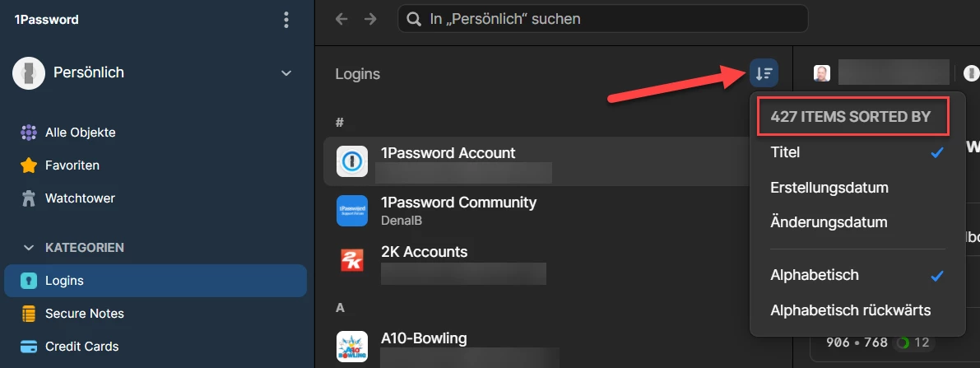Image resolution: width=980 pixels, height=368 pixels.
Task: Click the search magnifier icon
Action: pyautogui.click(x=414, y=19)
